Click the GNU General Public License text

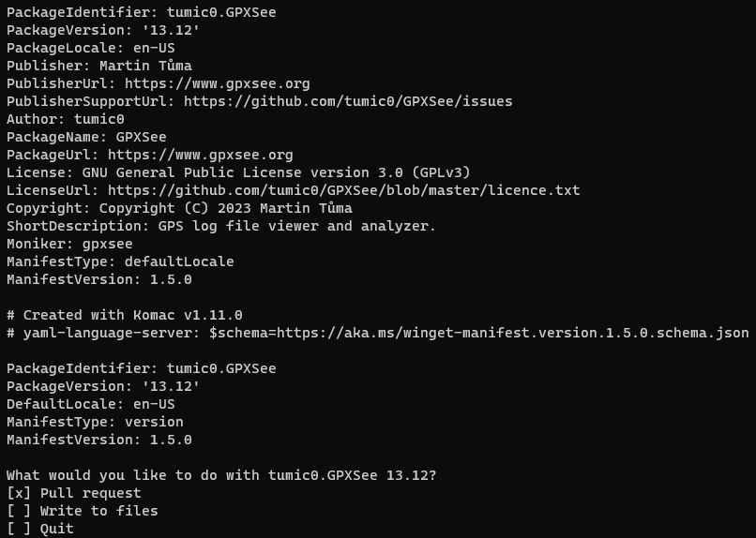point(276,172)
